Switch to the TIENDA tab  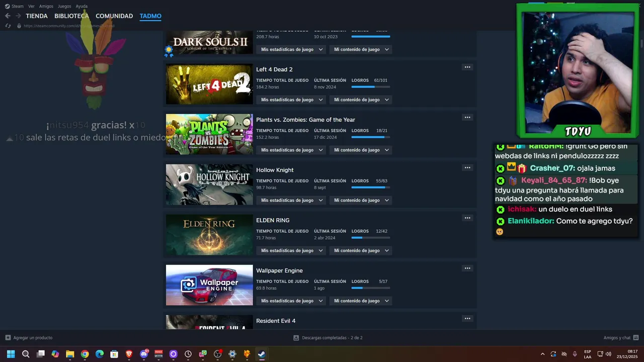(37, 16)
